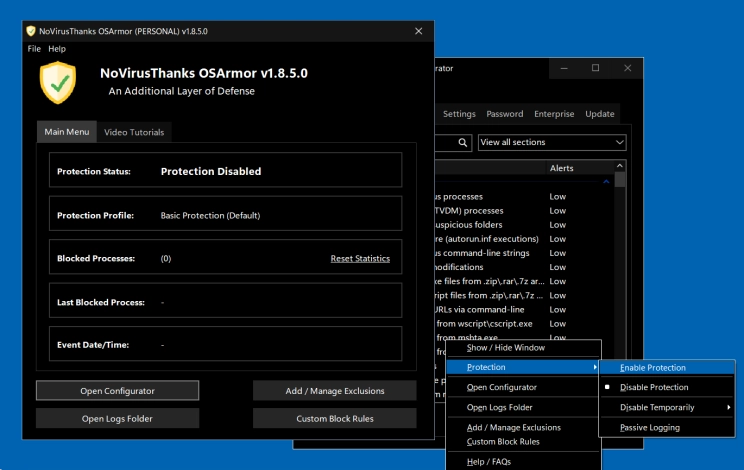
Task: Click the Add / Manage Exclusions button
Action: tap(335, 391)
